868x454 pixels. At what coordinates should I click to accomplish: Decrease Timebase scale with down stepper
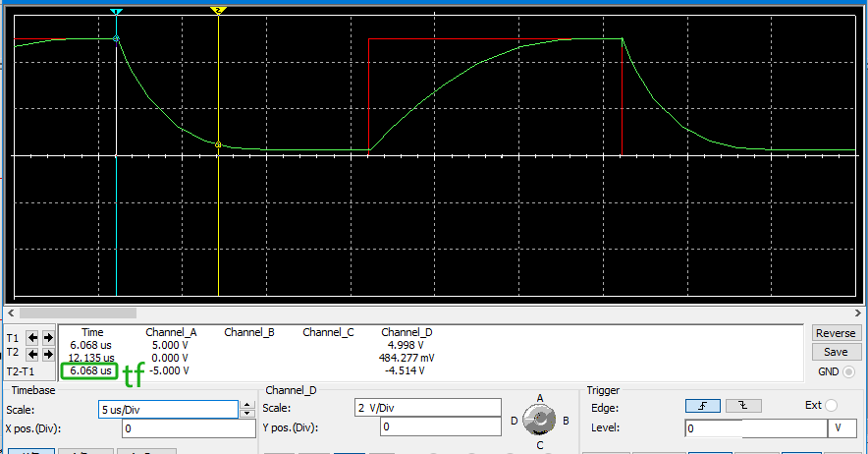click(247, 414)
